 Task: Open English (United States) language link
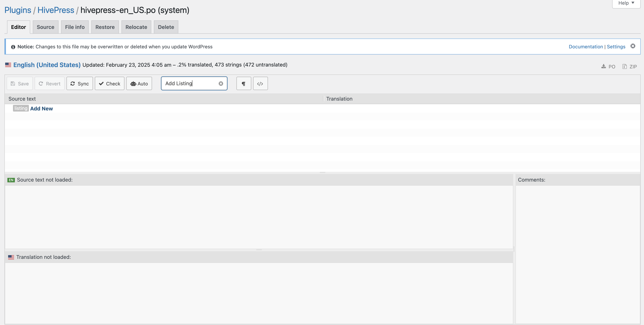tap(47, 65)
